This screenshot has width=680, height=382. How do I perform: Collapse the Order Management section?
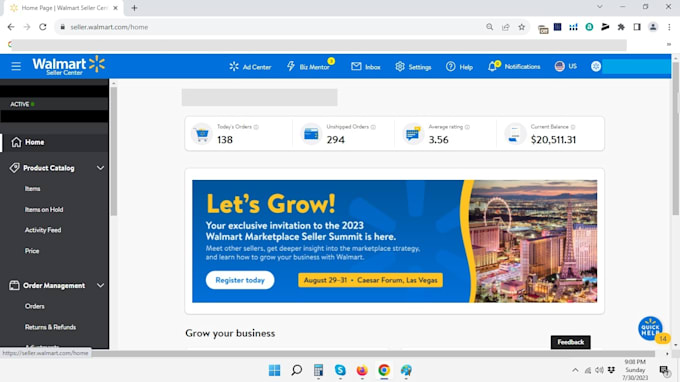tap(100, 285)
